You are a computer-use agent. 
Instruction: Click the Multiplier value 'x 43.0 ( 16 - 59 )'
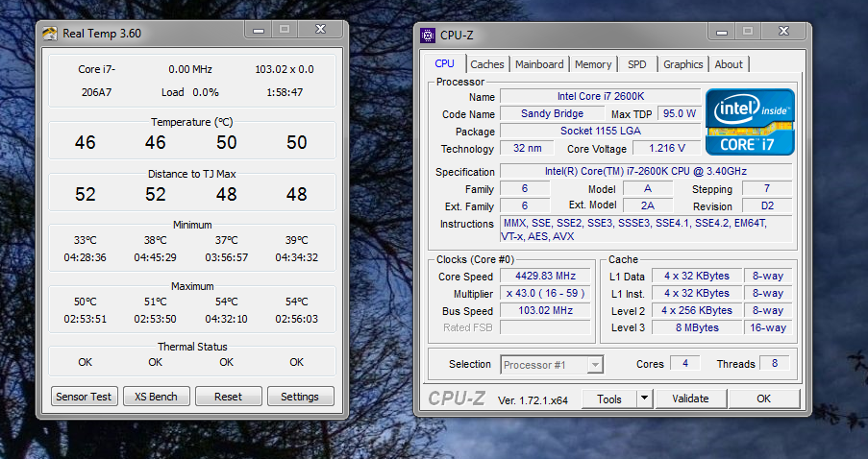(545, 293)
